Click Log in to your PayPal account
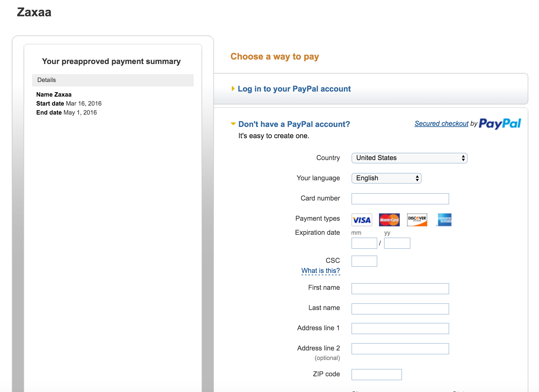The image size is (539, 392). pyautogui.click(x=294, y=89)
